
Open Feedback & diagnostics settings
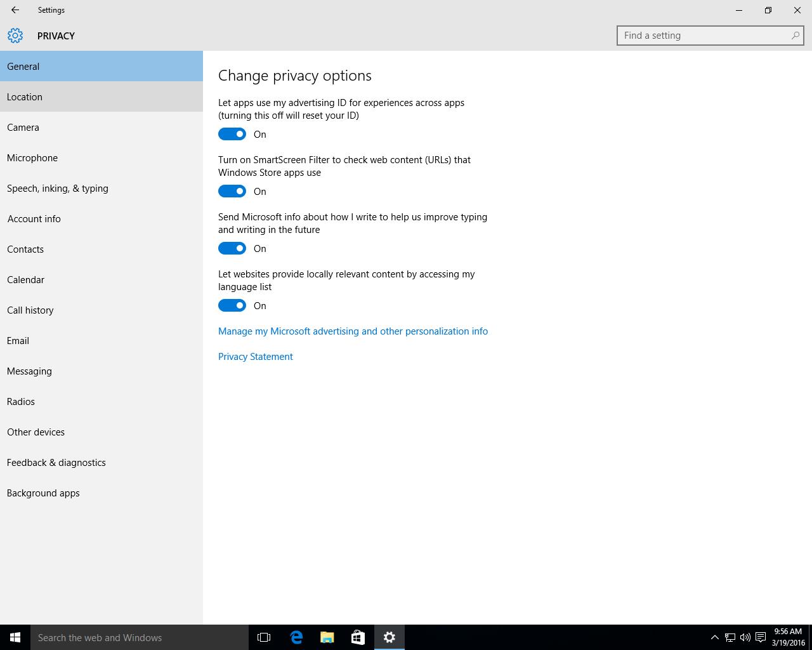point(101,462)
